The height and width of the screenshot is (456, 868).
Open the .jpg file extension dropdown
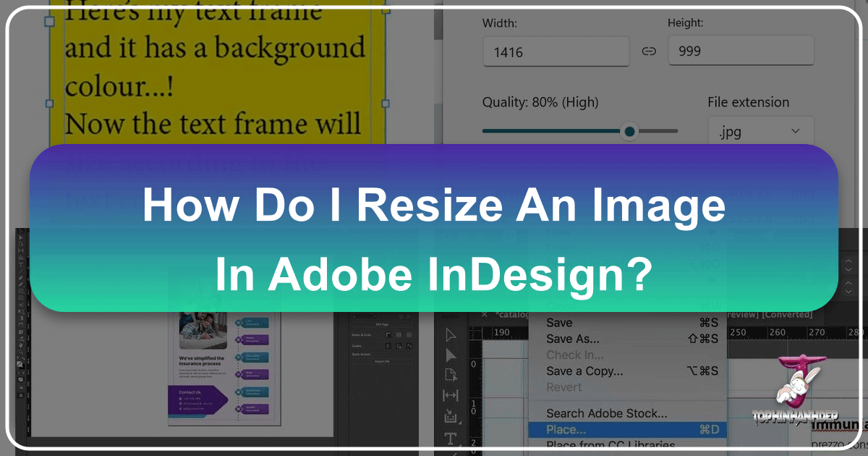(x=760, y=131)
